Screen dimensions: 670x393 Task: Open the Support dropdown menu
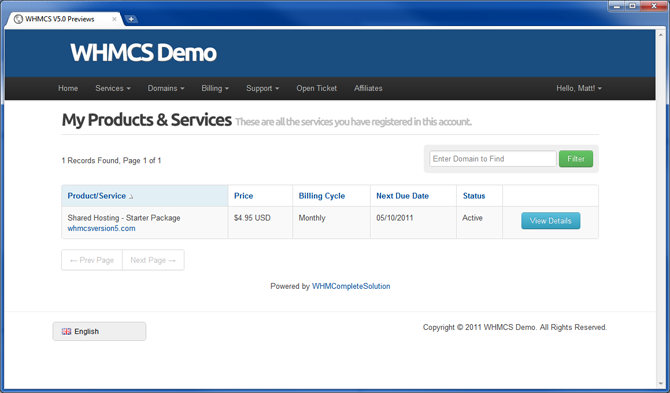[262, 88]
